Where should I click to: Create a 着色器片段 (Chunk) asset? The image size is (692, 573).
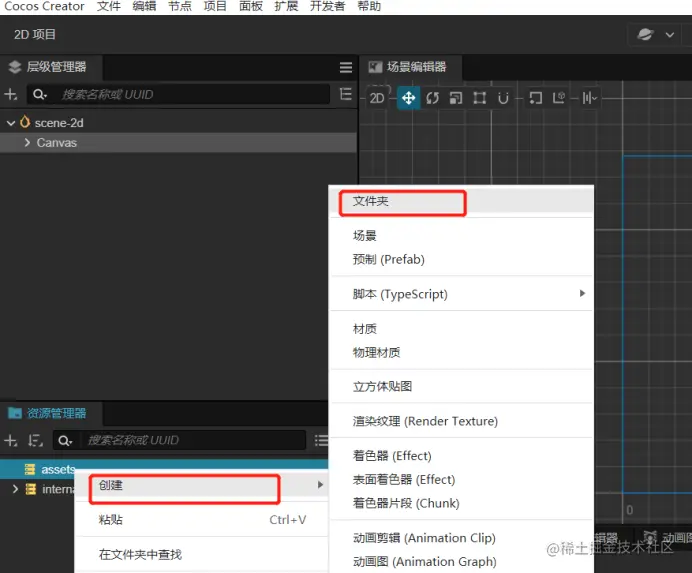(x=461, y=503)
